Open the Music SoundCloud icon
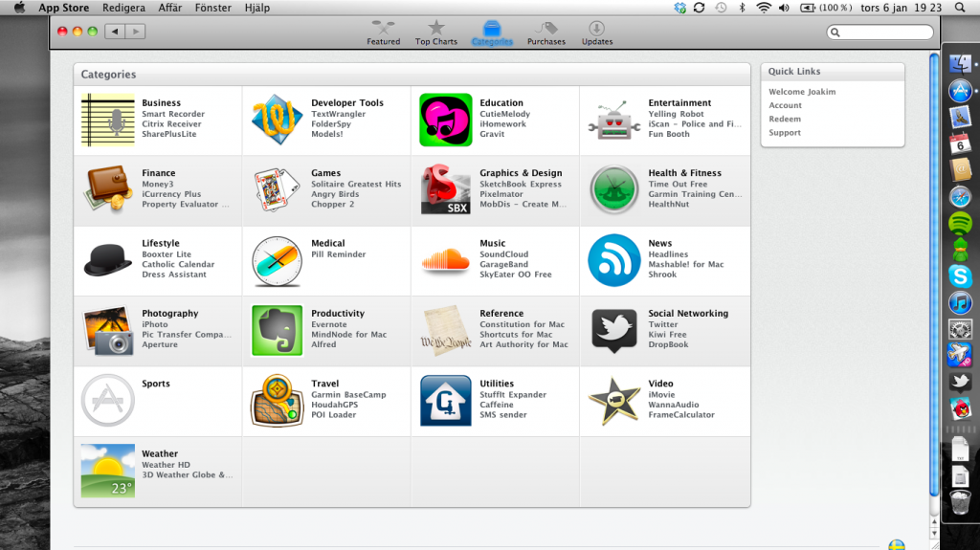 point(446,260)
